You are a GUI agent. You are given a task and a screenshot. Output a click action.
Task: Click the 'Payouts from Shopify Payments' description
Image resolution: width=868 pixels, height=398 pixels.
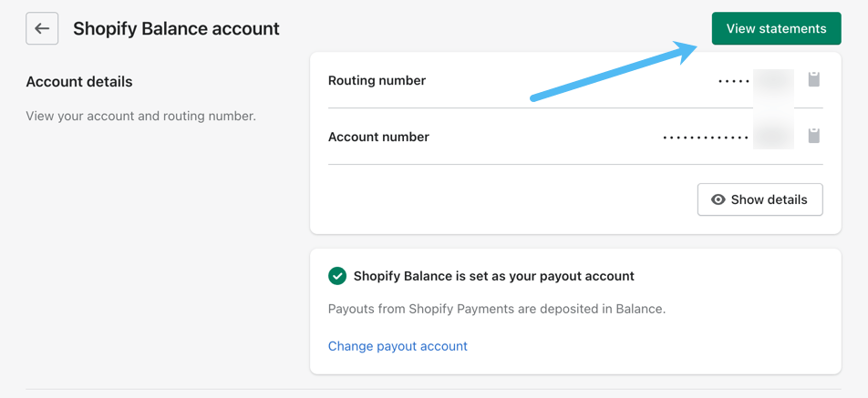click(x=497, y=309)
